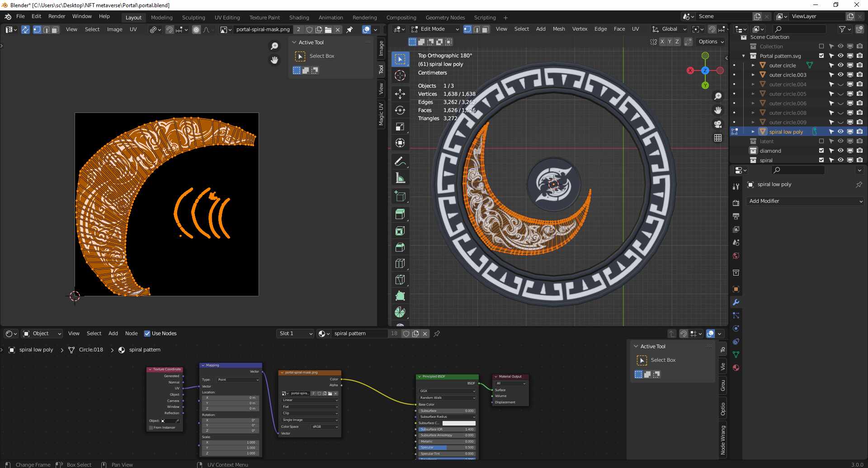The width and height of the screenshot is (868, 468).
Task: Open the Mesh menu in 3D viewport
Action: click(x=559, y=29)
